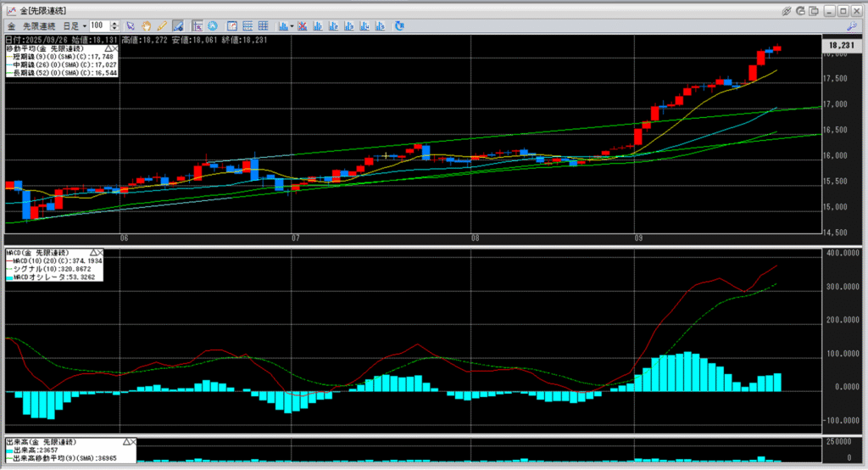
Task: Click the duplicate window icon in title bar
Action: 815,10
